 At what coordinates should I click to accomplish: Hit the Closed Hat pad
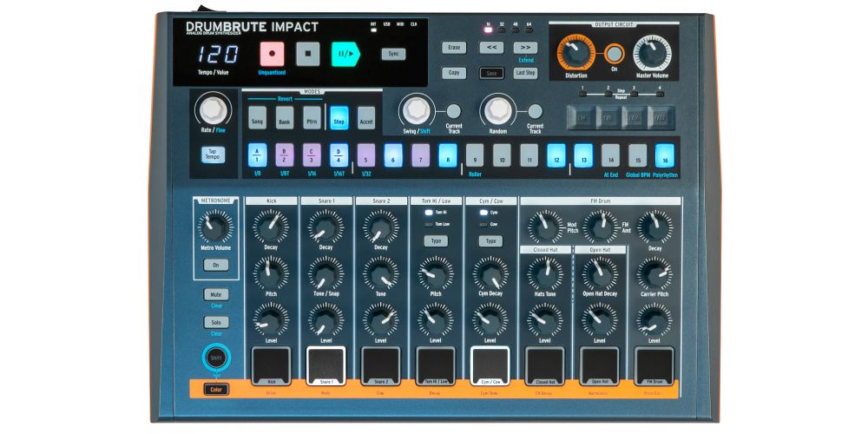click(545, 366)
